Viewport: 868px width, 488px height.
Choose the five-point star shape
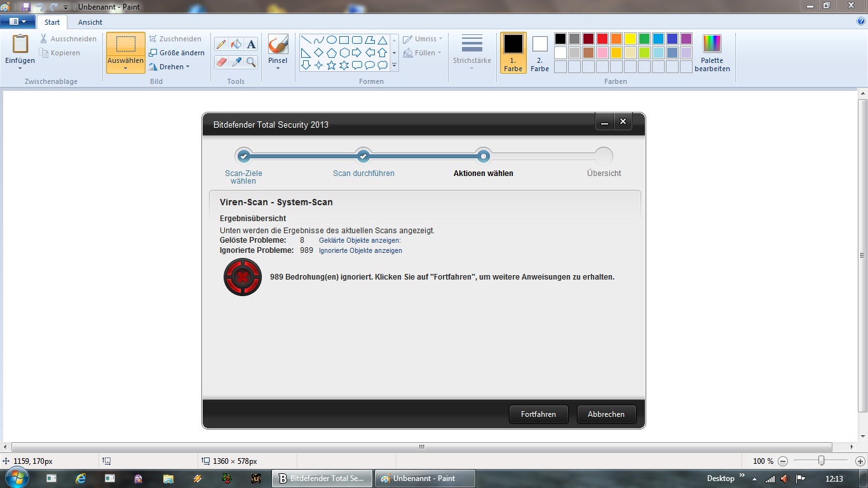[331, 65]
